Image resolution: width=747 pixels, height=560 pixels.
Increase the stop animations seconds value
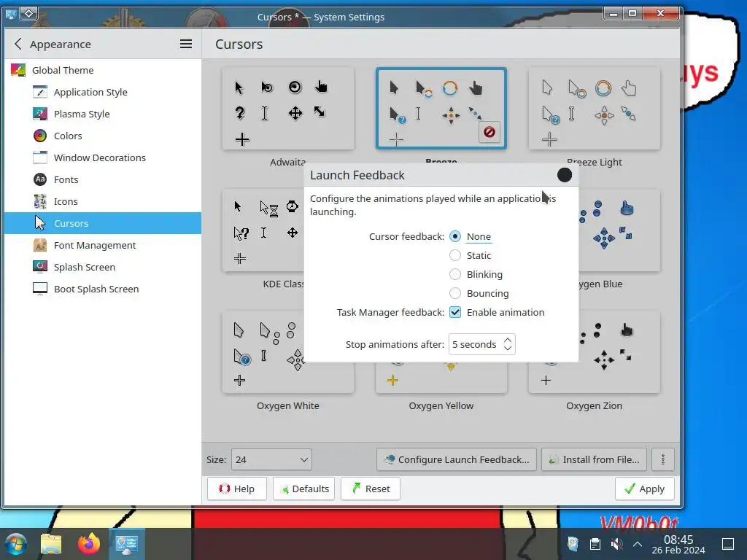[508, 341]
